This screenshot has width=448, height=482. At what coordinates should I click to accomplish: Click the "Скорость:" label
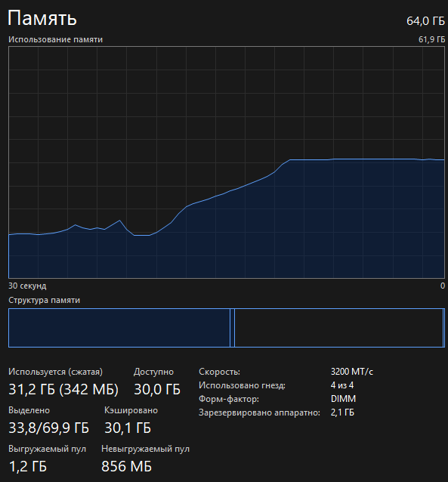pyautogui.click(x=219, y=372)
